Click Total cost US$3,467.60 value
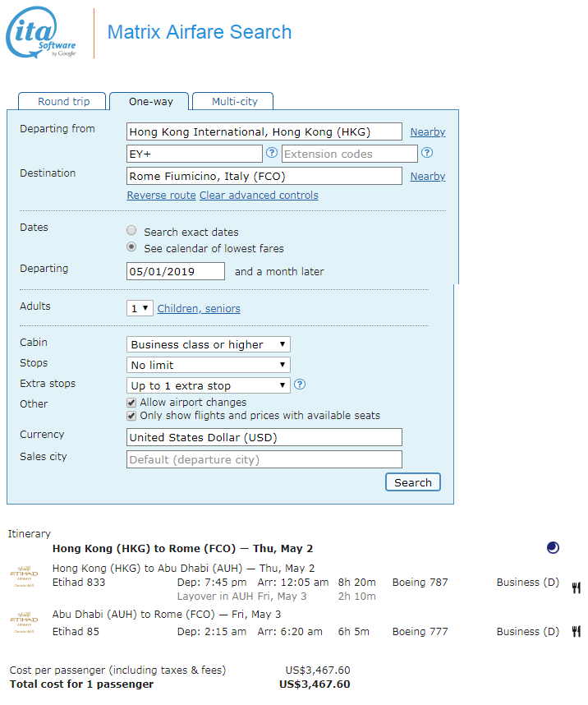This screenshot has height=705, width=588. click(x=315, y=684)
